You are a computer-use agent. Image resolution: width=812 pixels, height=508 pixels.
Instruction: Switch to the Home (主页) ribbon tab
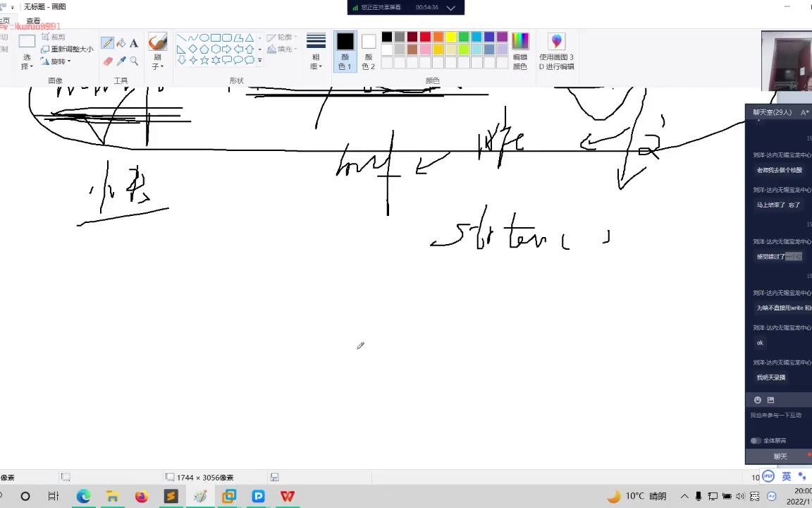pos(5,21)
